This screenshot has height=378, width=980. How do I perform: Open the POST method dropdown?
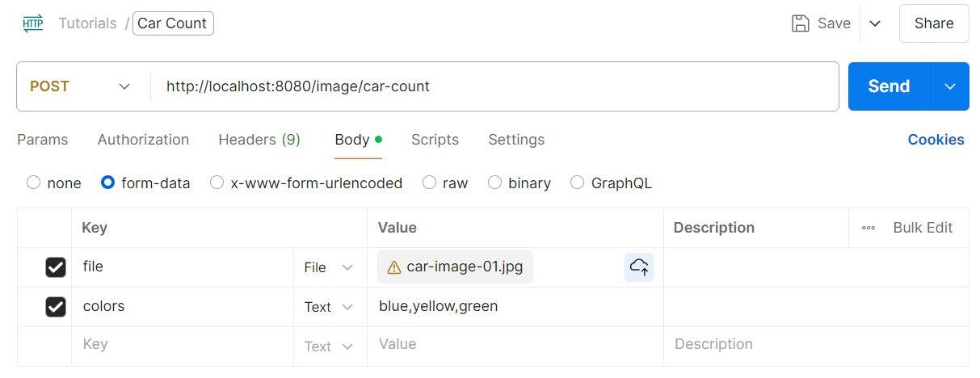point(81,86)
